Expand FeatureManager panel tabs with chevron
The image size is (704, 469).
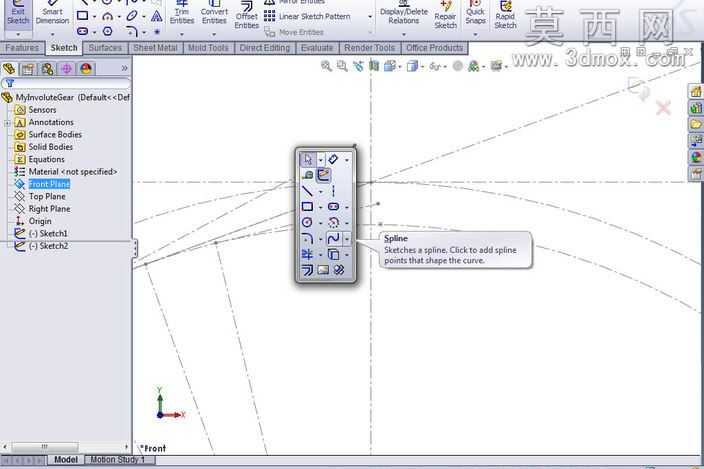[124, 68]
